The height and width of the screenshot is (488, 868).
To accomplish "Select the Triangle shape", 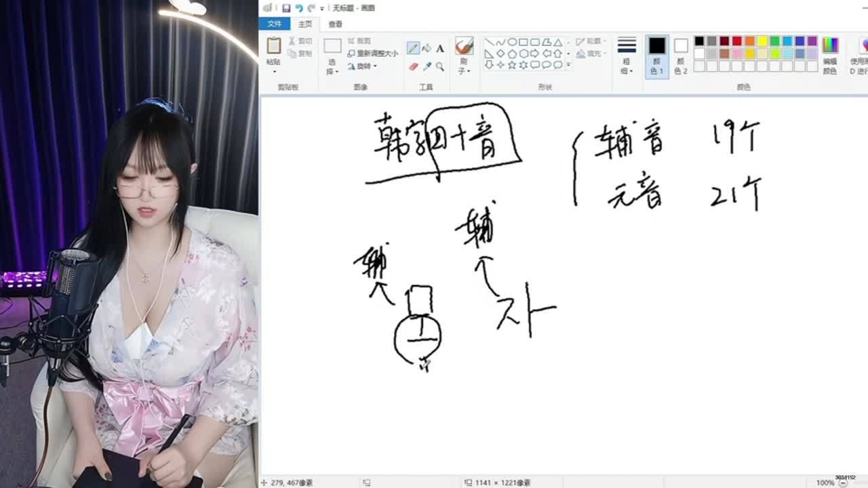I will point(558,42).
